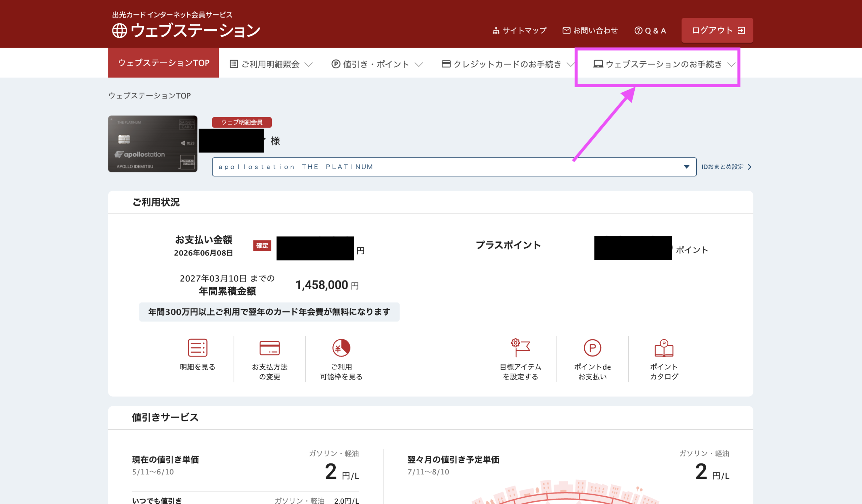
Task: Click the exit arrow icon in ログアウト
Action: click(x=741, y=30)
